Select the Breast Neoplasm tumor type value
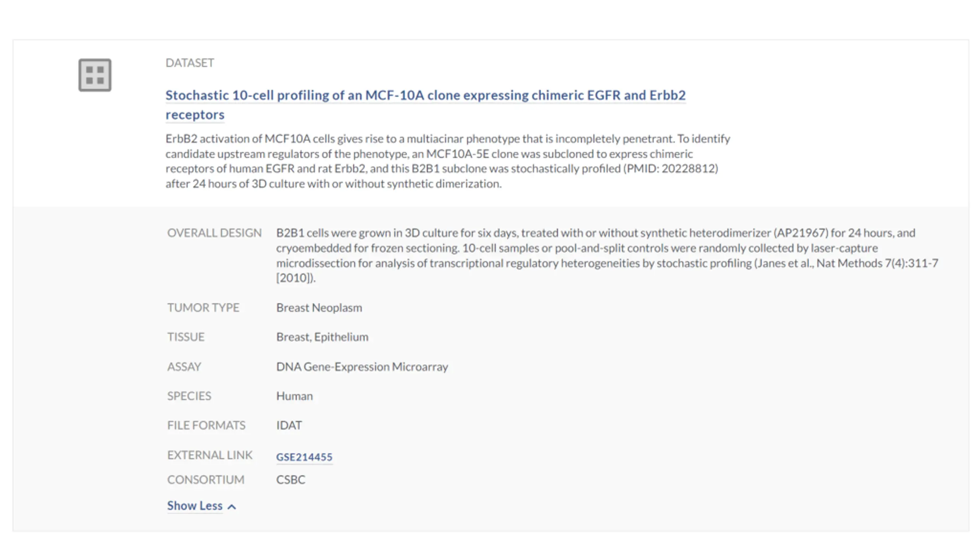980x551 pixels. [x=319, y=308]
